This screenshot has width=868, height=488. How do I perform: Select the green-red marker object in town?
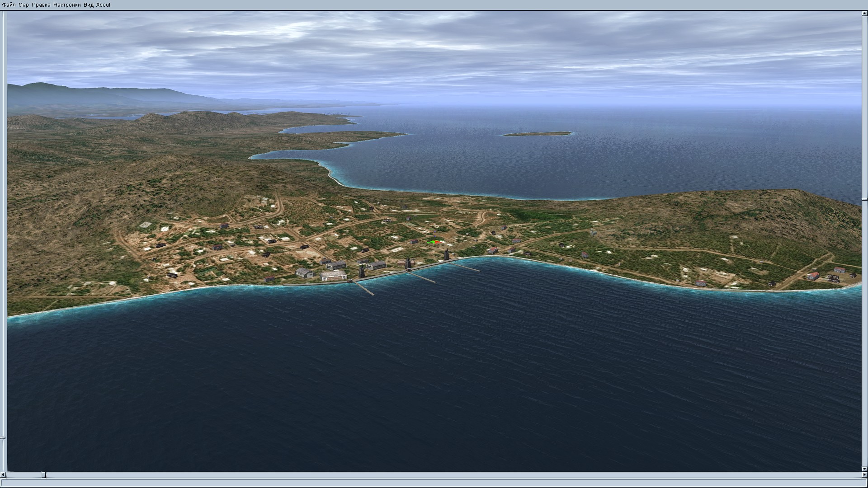[434, 242]
